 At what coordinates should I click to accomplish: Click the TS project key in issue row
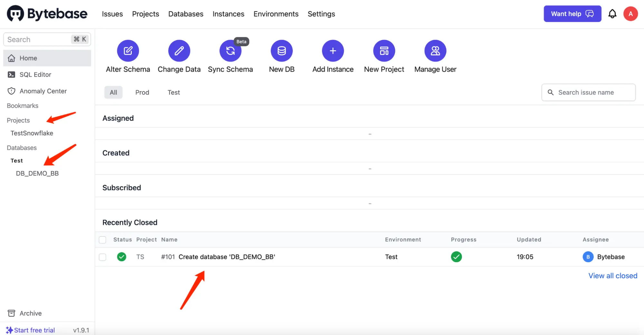[x=140, y=257]
